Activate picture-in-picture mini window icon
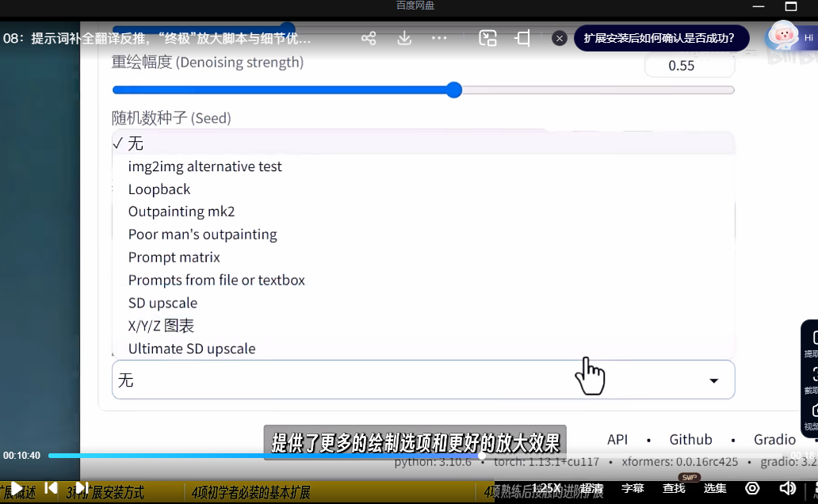 (487, 38)
